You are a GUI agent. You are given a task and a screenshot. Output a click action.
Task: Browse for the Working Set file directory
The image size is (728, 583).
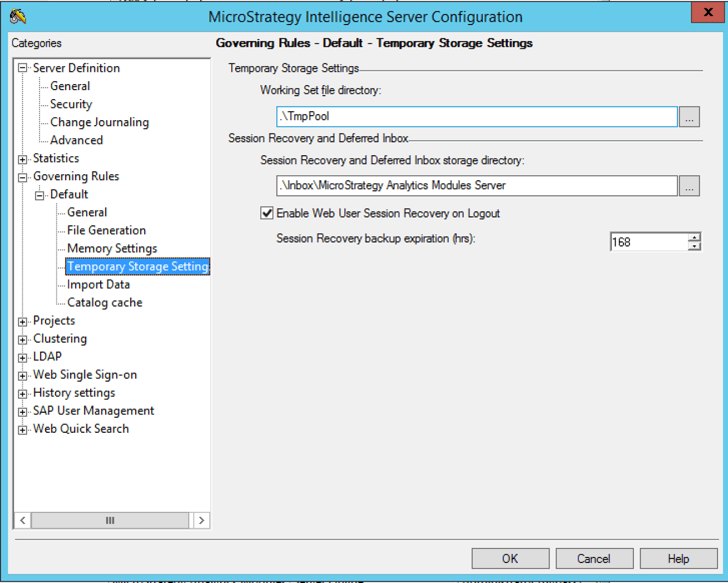689,117
